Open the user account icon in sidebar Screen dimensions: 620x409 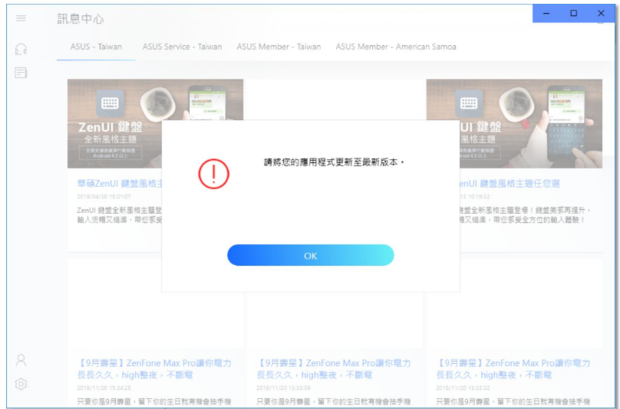(21, 360)
